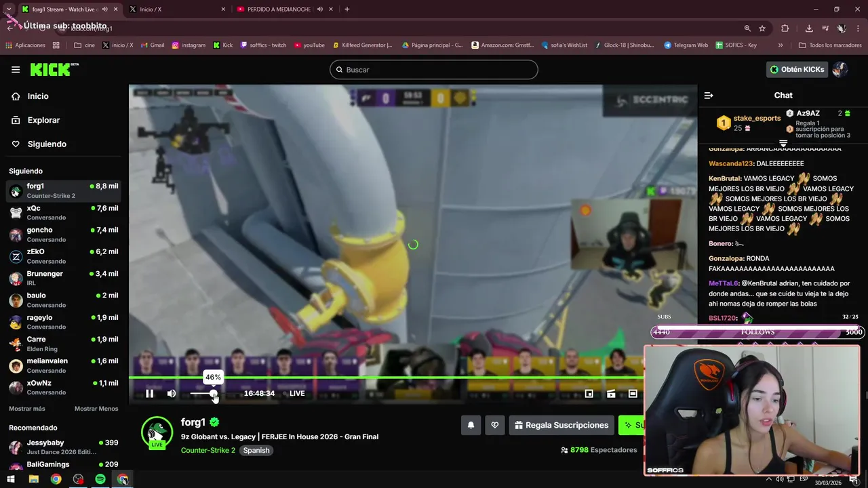Open Counter-Strike 2 category link
Screen dimensions: 868x488
click(x=208, y=450)
